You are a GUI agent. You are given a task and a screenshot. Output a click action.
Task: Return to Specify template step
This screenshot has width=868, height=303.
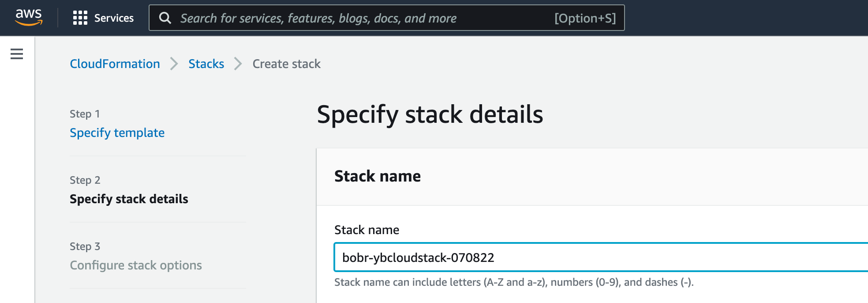(117, 133)
